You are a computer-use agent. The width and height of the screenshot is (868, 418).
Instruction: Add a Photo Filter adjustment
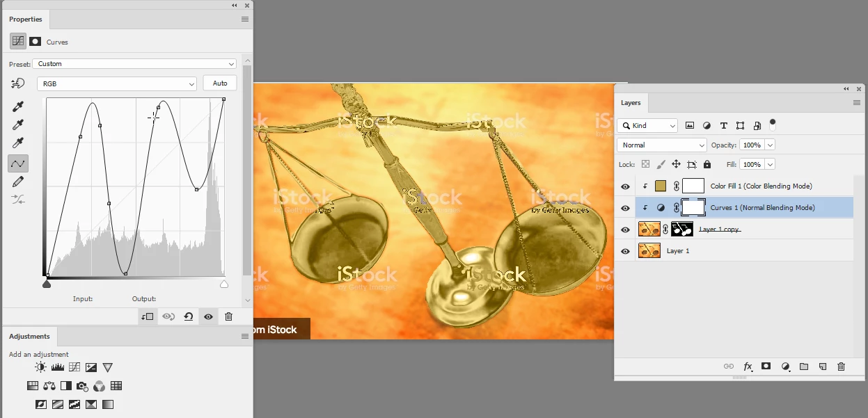83,385
